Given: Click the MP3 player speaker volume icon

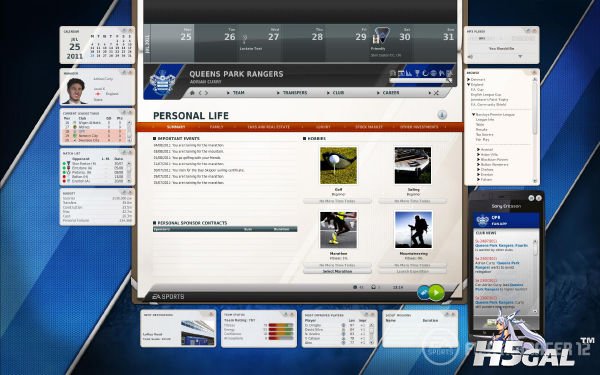Looking at the screenshot, I should (470, 57).
